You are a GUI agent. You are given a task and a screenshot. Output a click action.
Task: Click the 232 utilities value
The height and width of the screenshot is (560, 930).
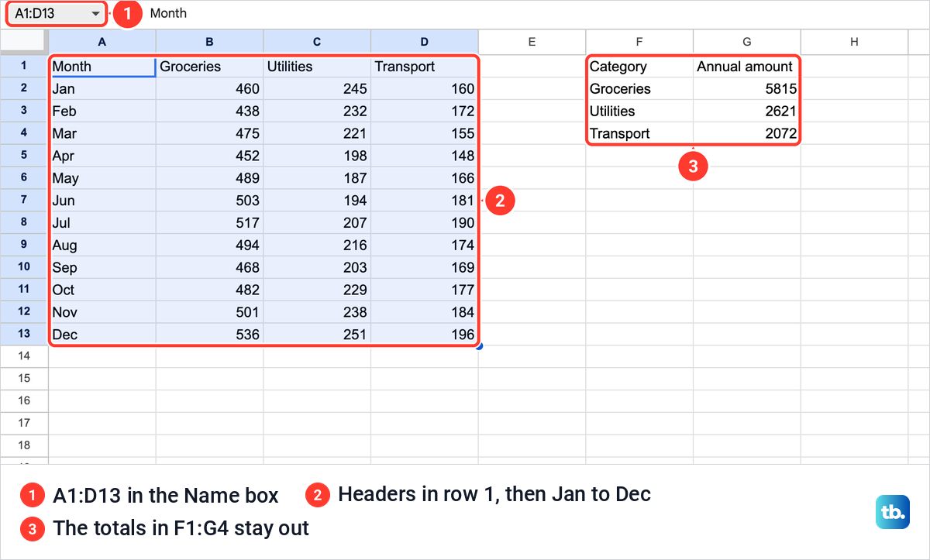click(317, 112)
